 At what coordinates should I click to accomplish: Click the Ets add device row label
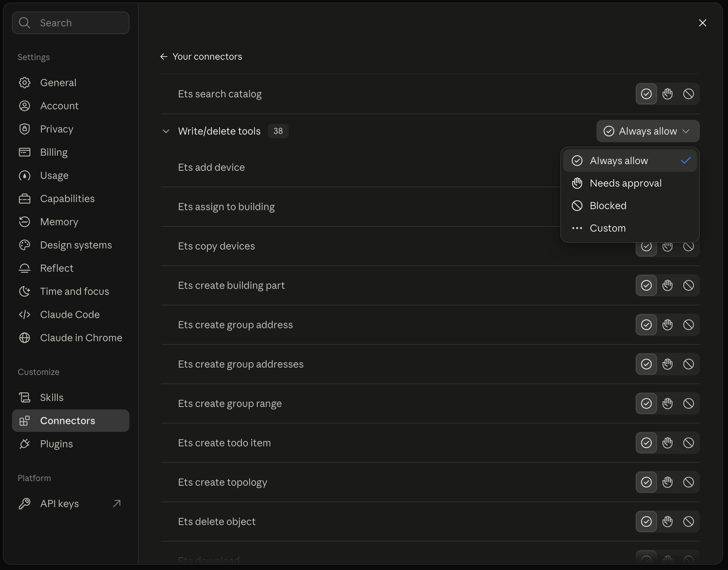[x=211, y=167]
